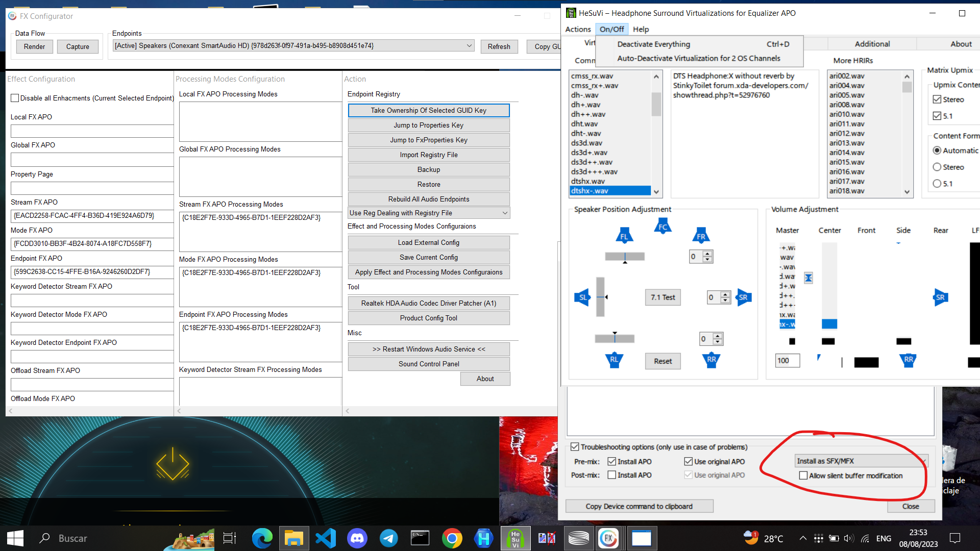This screenshot has height=551, width=980.
Task: Choose Auto-Deactivate Virtualization for 2 OS Channels
Action: tap(700, 58)
